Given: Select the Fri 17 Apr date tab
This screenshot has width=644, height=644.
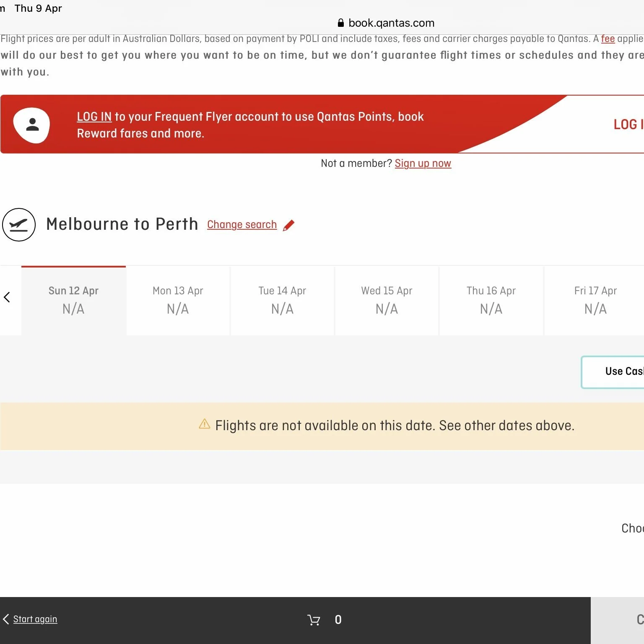Looking at the screenshot, I should pos(595,301).
